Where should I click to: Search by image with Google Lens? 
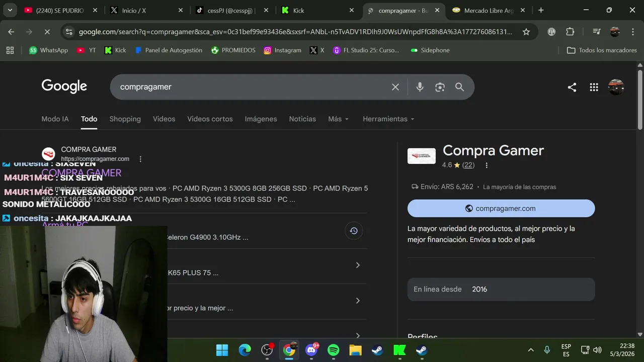(x=440, y=87)
